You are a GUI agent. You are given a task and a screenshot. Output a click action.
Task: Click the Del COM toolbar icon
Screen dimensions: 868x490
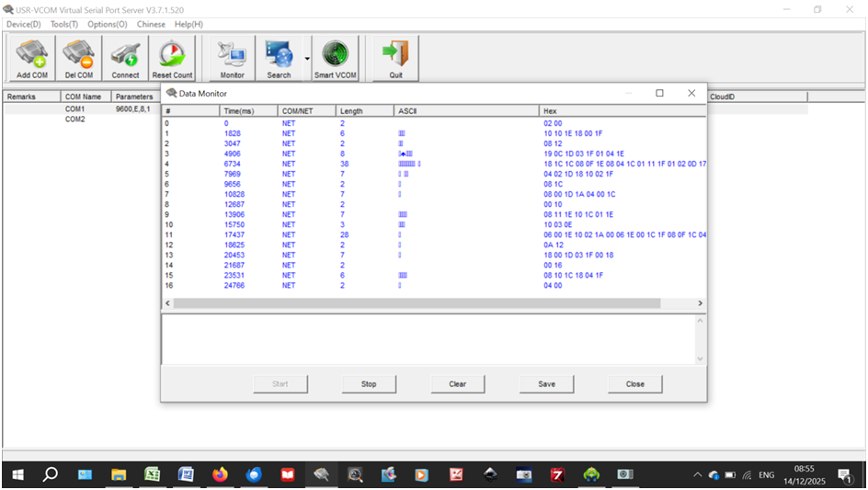tap(78, 59)
